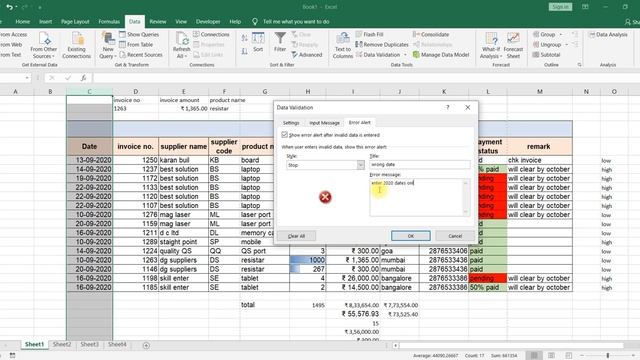Viewport: 640px width, 360px height.
Task: Open Existing Connections
Action: [76, 45]
